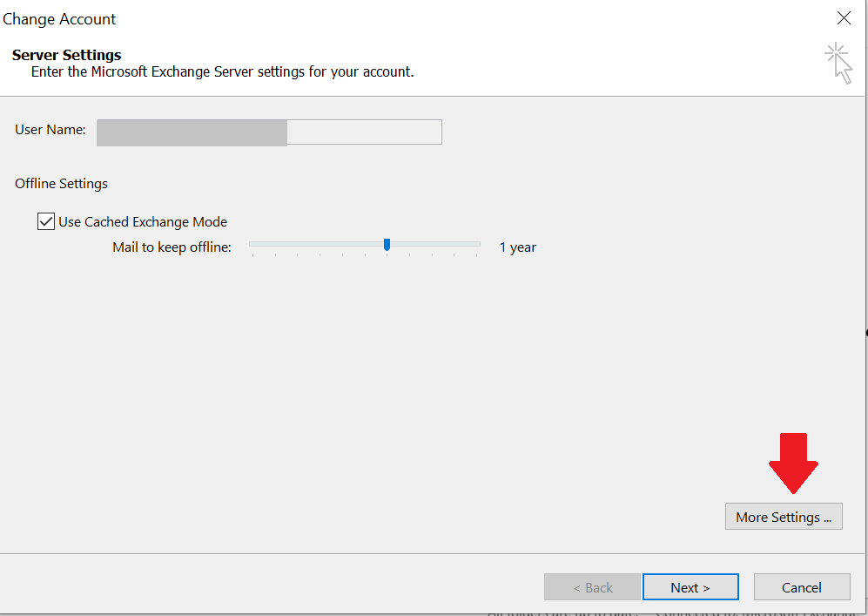Close the Change Account window

(843, 17)
